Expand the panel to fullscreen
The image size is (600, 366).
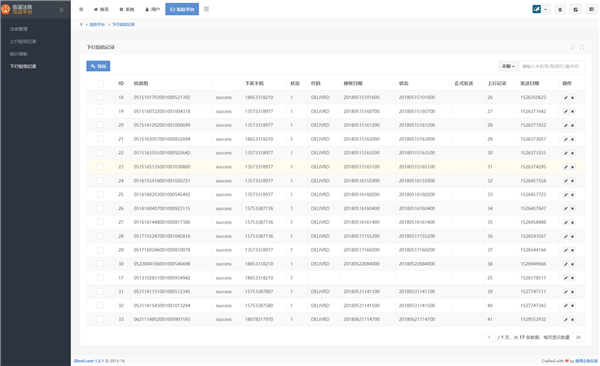coord(582,47)
